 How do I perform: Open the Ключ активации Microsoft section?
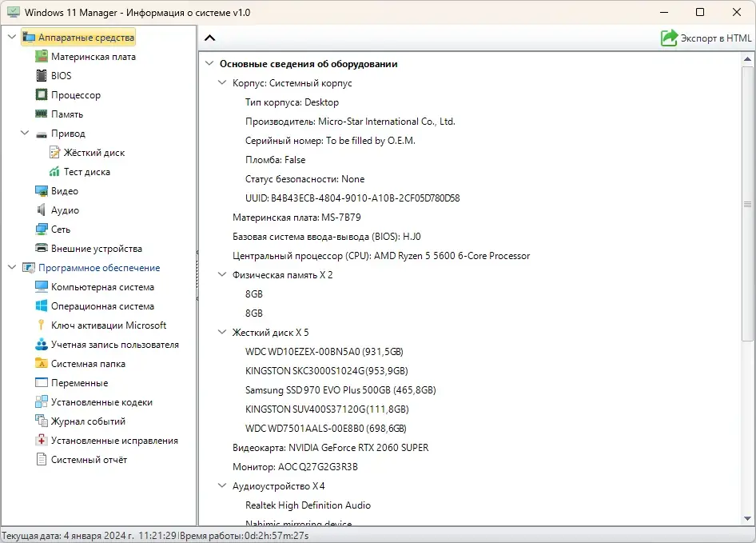40,325
